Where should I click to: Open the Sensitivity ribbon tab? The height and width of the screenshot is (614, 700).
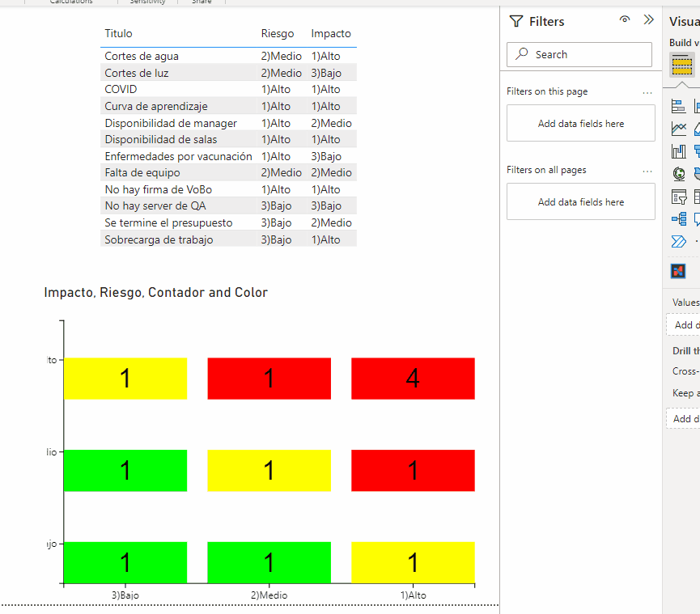point(149,2)
